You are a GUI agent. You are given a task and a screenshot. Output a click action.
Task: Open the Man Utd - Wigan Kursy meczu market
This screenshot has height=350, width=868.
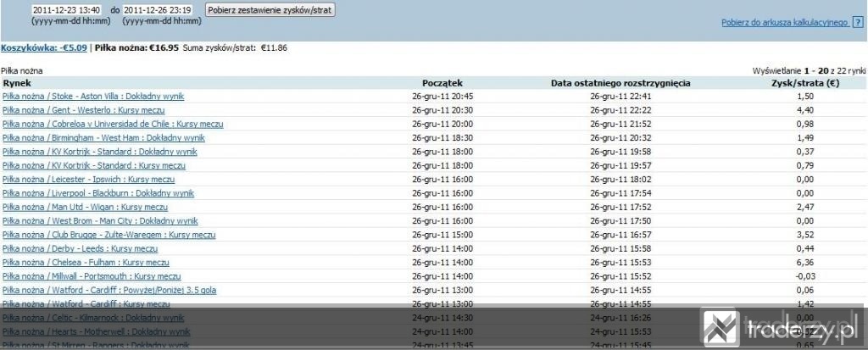click(85, 207)
